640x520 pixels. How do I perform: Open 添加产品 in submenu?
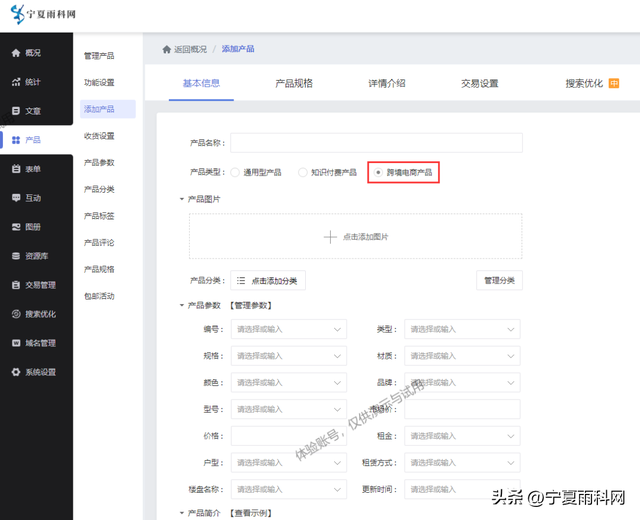[x=108, y=109]
